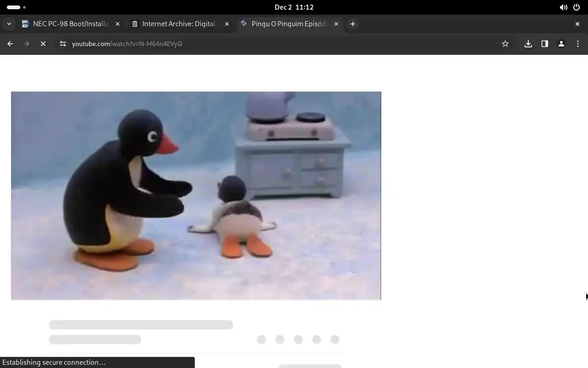Open a new tab
This screenshot has height=368, width=588.
[x=353, y=24]
